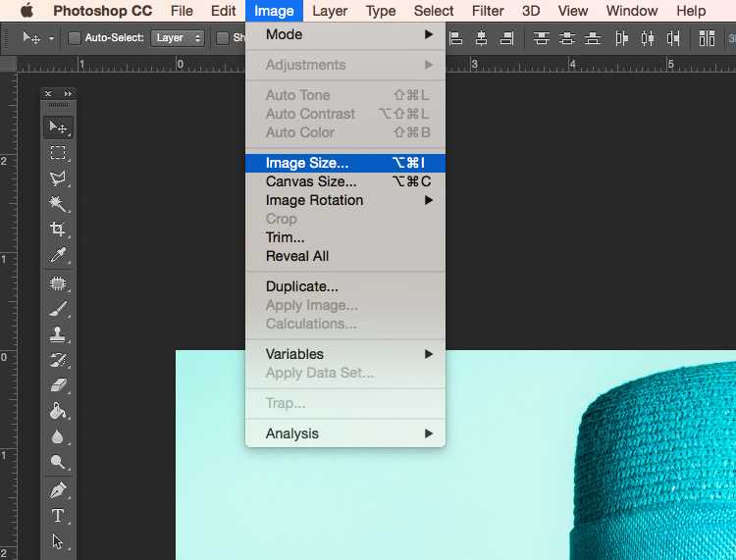Screen dimensions: 736x560
Task: Close the tools panel
Action: (x=48, y=93)
